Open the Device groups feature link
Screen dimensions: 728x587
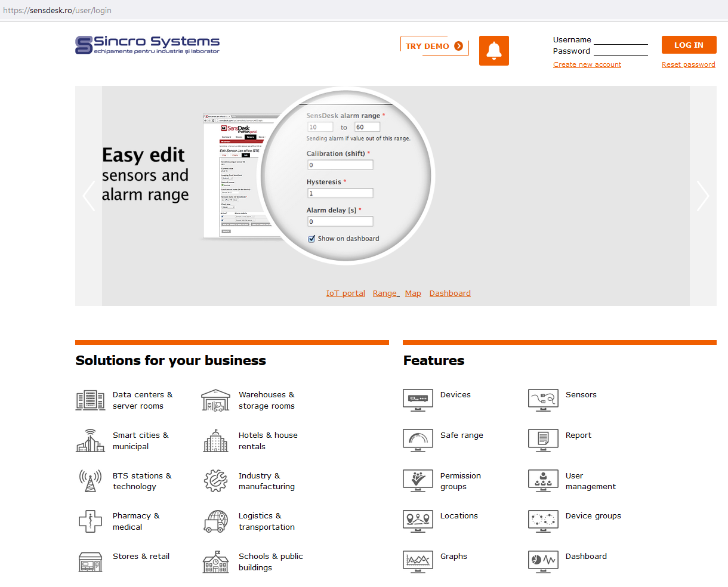click(x=593, y=515)
